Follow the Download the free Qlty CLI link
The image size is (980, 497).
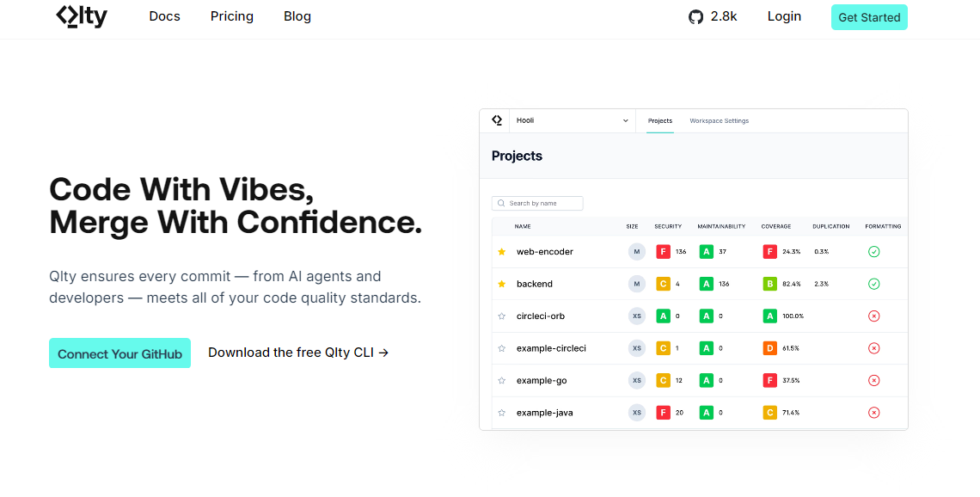click(298, 353)
